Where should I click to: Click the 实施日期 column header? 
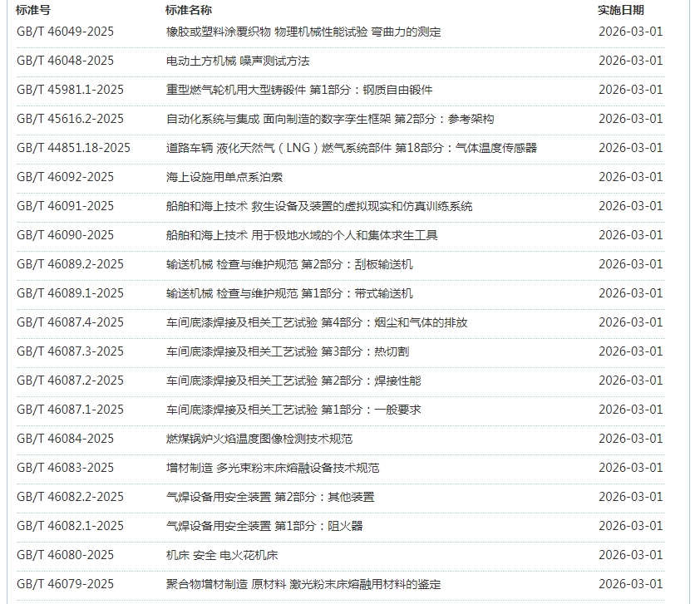point(620,10)
